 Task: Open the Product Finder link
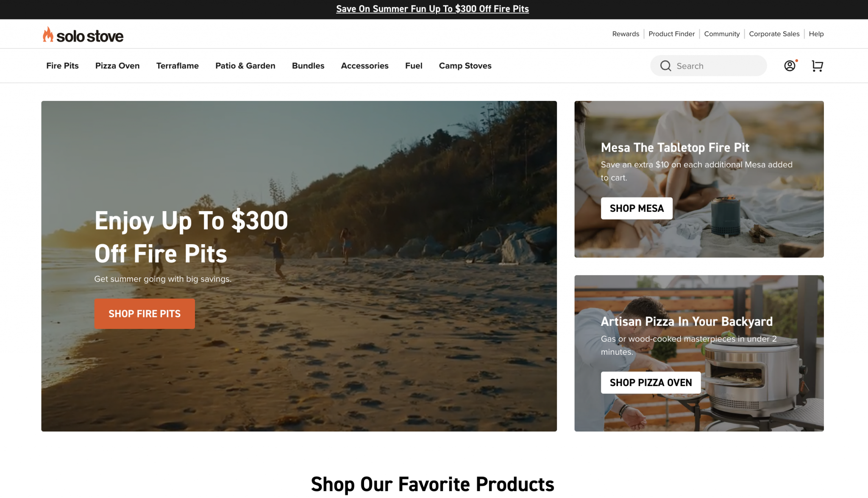coord(671,34)
